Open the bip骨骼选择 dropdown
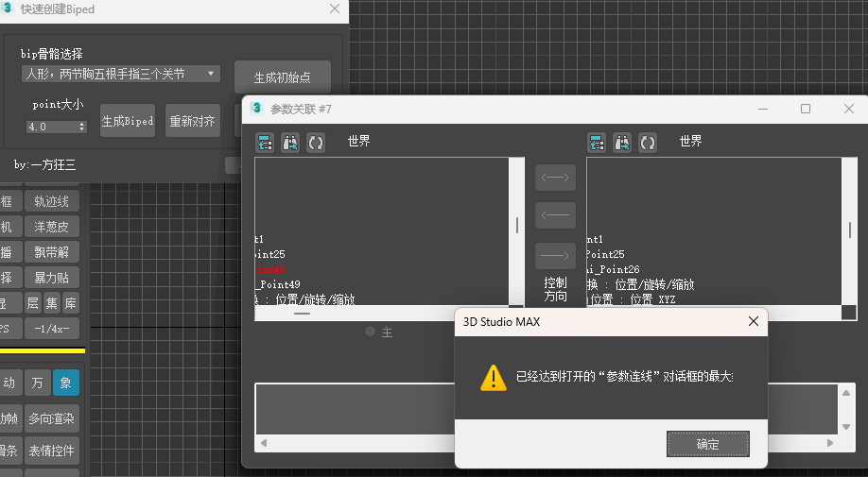Screen dimensions: 868x477 tap(120, 74)
